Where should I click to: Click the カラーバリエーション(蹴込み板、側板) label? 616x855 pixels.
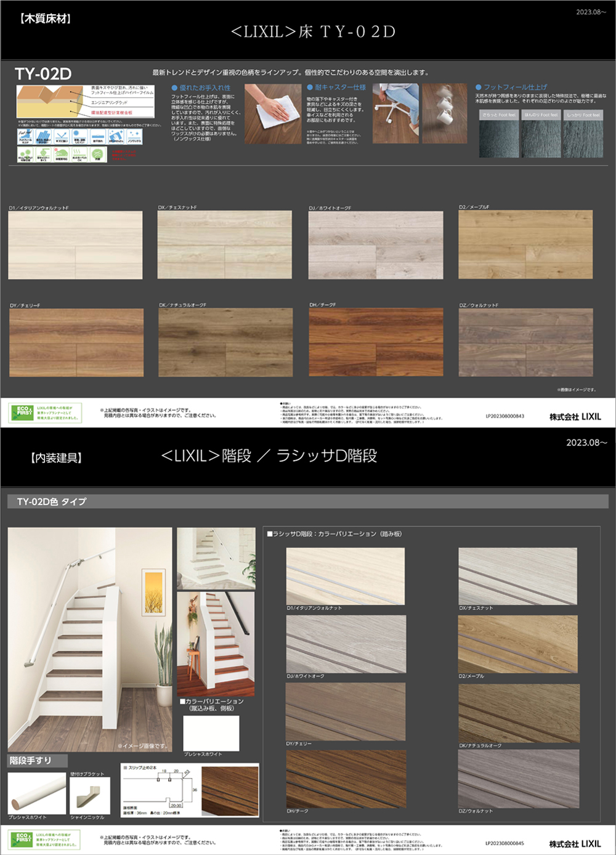click(x=211, y=705)
